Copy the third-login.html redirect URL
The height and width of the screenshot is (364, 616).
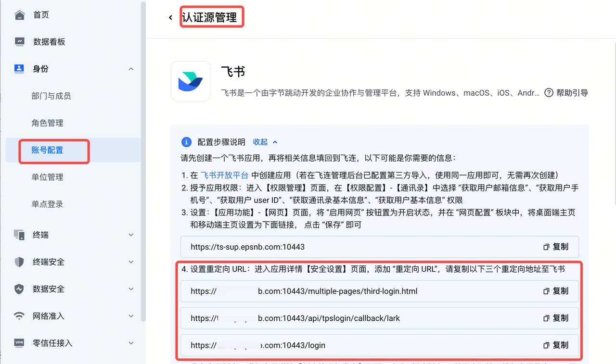[x=556, y=291]
